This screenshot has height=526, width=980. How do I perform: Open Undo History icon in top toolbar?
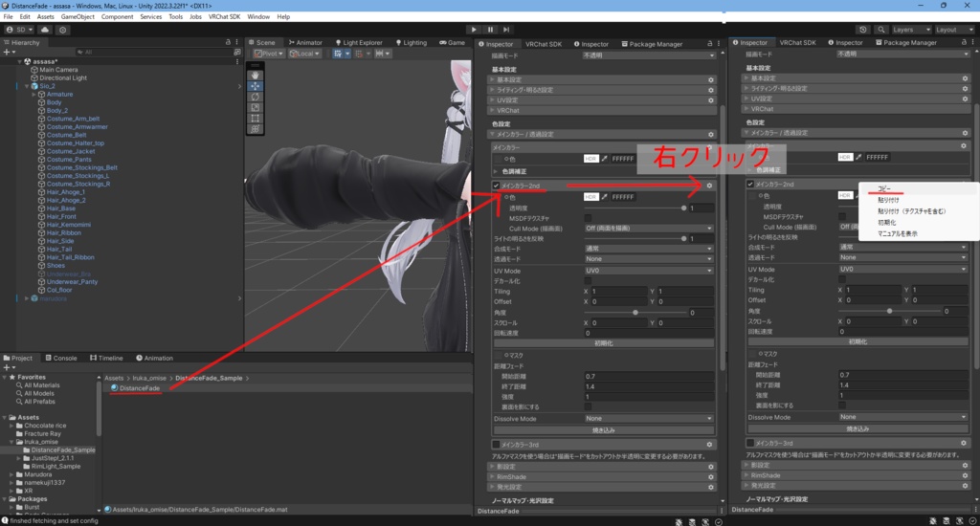click(x=863, y=30)
